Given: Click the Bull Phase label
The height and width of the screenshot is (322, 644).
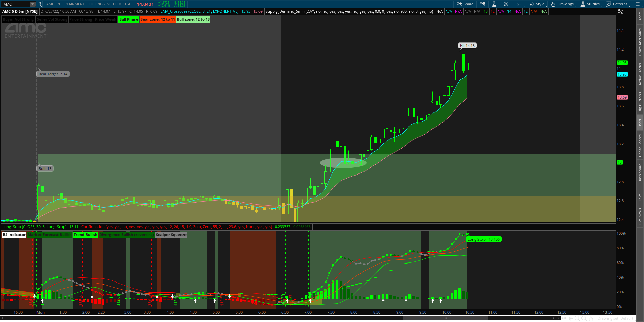Looking at the screenshot, I should [x=128, y=19].
